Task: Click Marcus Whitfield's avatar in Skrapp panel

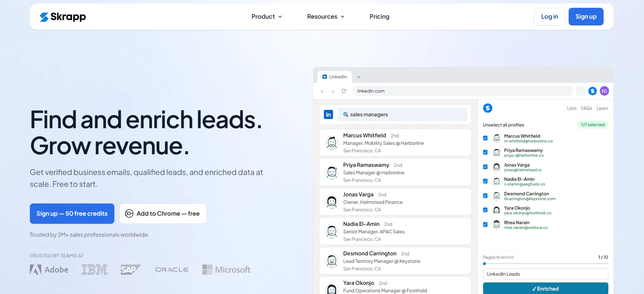Action: [497, 138]
